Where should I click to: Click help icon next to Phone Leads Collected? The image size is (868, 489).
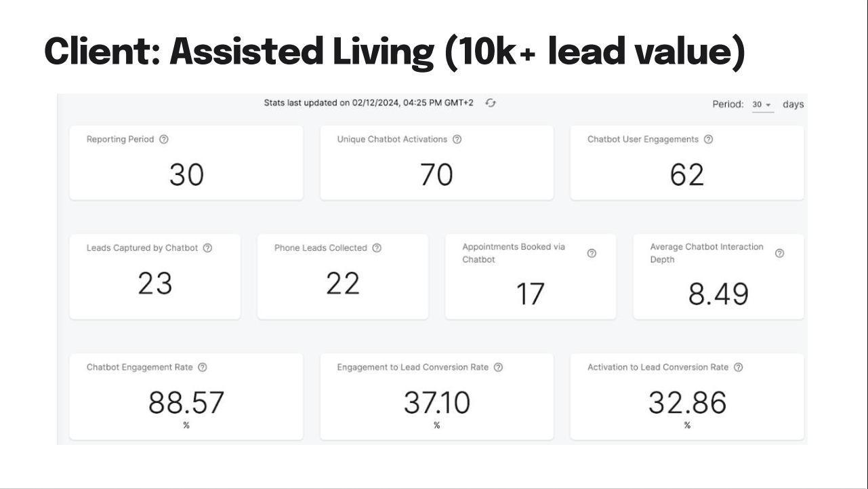(x=377, y=248)
